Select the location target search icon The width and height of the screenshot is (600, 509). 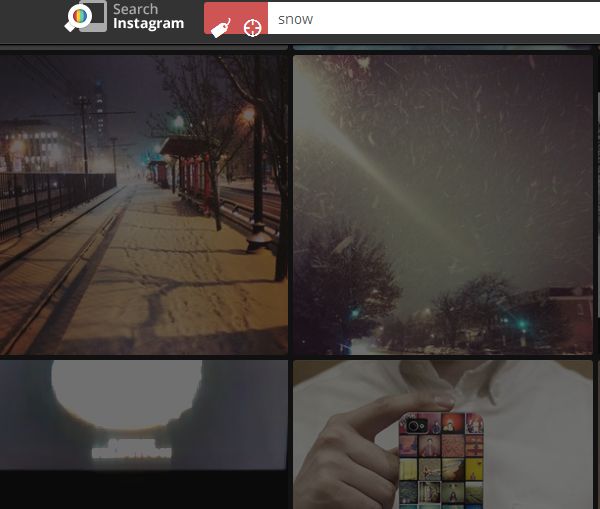click(x=253, y=28)
